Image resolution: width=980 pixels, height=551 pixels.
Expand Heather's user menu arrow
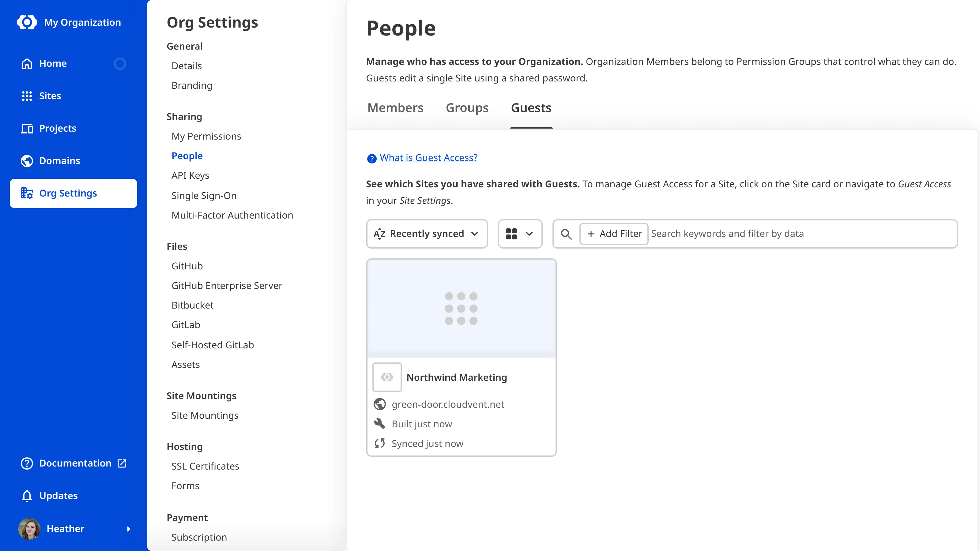pyautogui.click(x=129, y=529)
